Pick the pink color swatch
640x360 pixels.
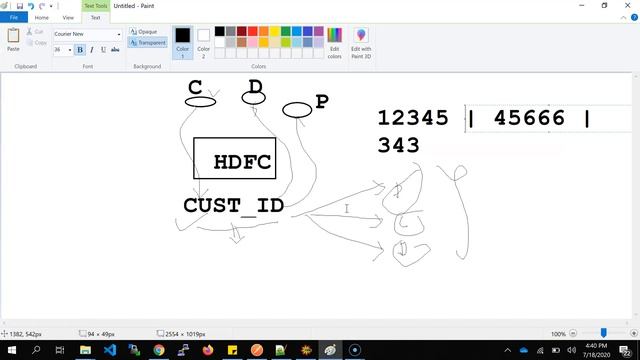pyautogui.click(x=253, y=42)
